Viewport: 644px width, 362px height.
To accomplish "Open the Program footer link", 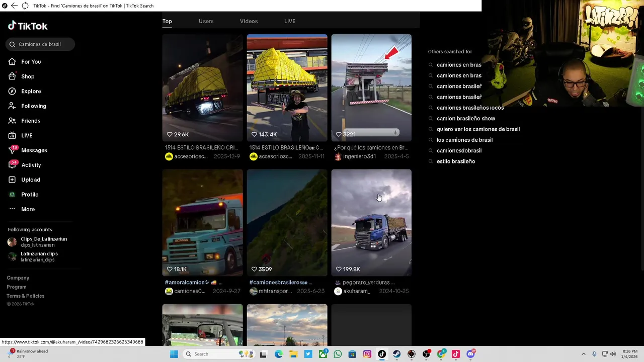I will (x=17, y=287).
